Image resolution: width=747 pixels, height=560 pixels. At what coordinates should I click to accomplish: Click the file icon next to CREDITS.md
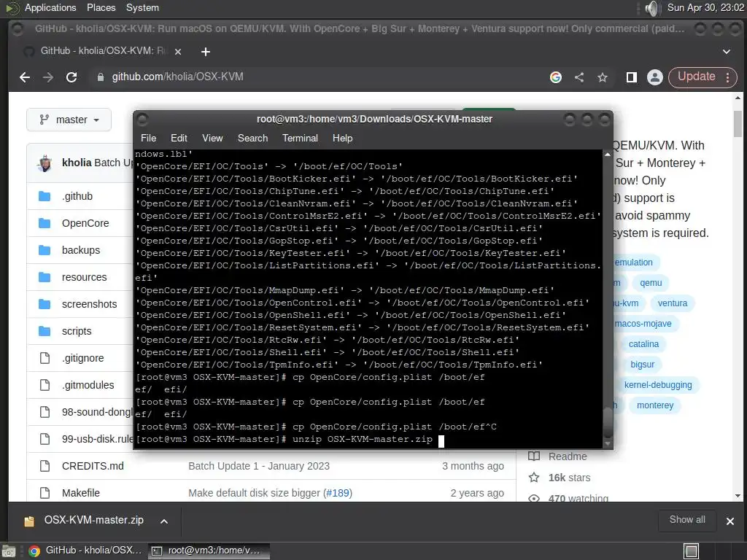[44, 466]
